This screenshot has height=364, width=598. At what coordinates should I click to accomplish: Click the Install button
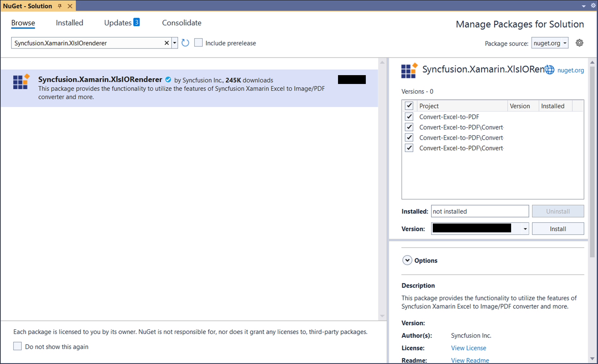(x=558, y=229)
